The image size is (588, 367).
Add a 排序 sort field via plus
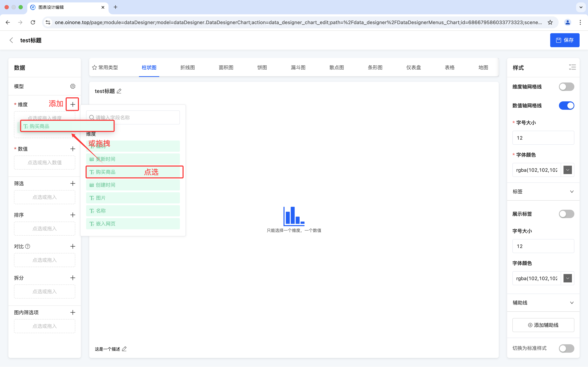(73, 215)
